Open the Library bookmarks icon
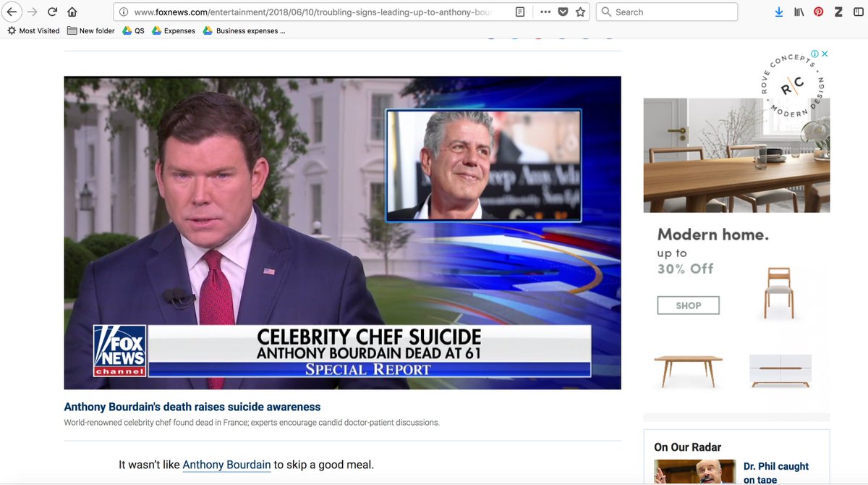868x485 pixels. tap(799, 12)
